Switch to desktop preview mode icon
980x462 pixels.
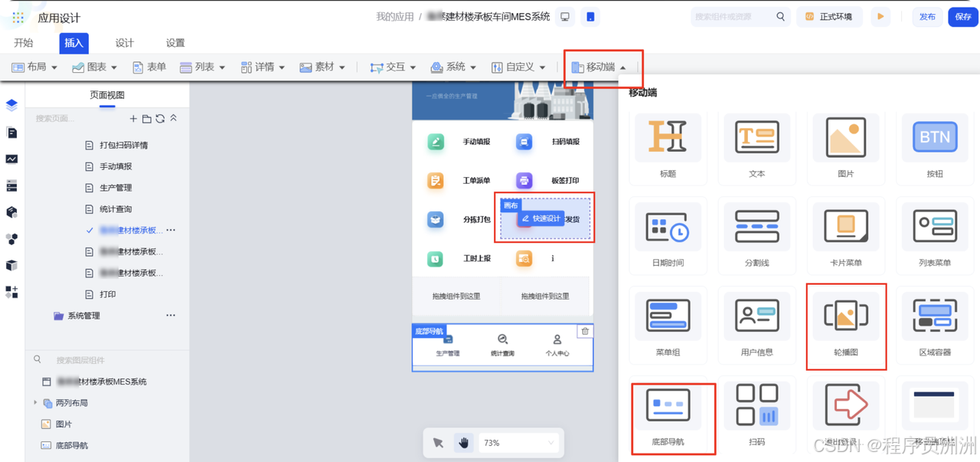[565, 17]
